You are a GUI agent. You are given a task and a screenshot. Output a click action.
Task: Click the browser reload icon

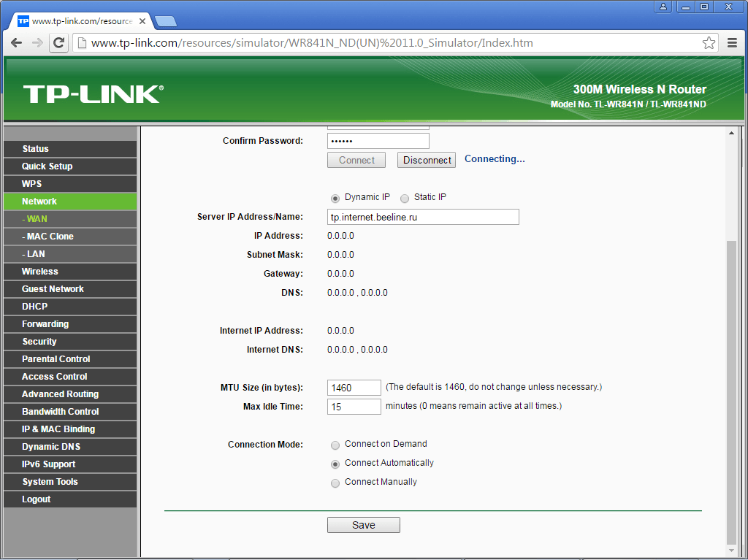click(58, 43)
